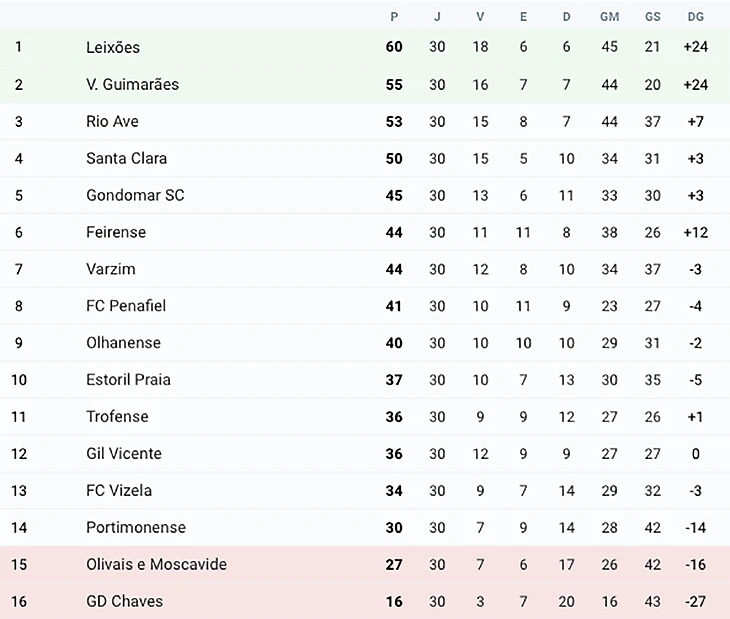
Task: Click Gil Vicente team name
Action: click(x=123, y=453)
